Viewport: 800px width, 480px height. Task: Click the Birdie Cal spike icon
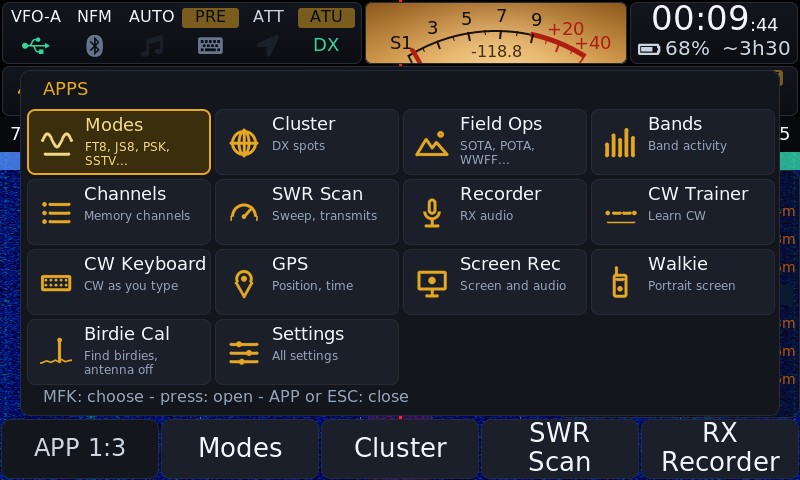(x=56, y=351)
